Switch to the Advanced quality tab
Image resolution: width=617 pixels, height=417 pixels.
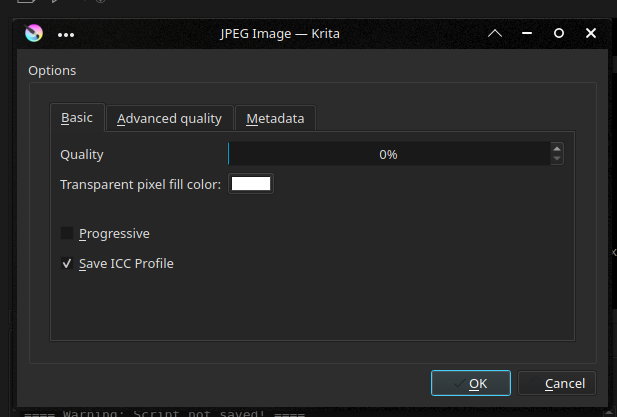[x=169, y=118]
